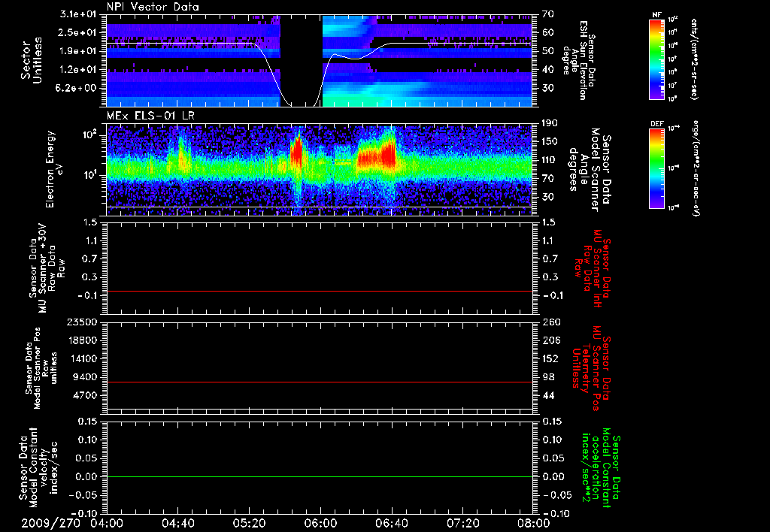Click the Model Scanner Pos Raw unitless label
Screen dimensions: 770x532
(x=41, y=368)
